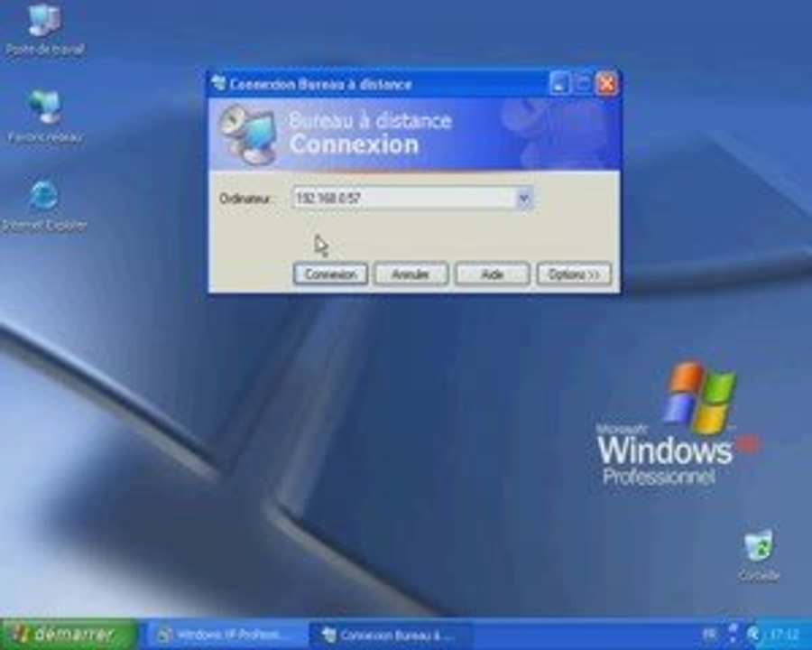This screenshot has height=650, width=812.
Task: Click the FR language indicator in the tray
Action: click(709, 634)
